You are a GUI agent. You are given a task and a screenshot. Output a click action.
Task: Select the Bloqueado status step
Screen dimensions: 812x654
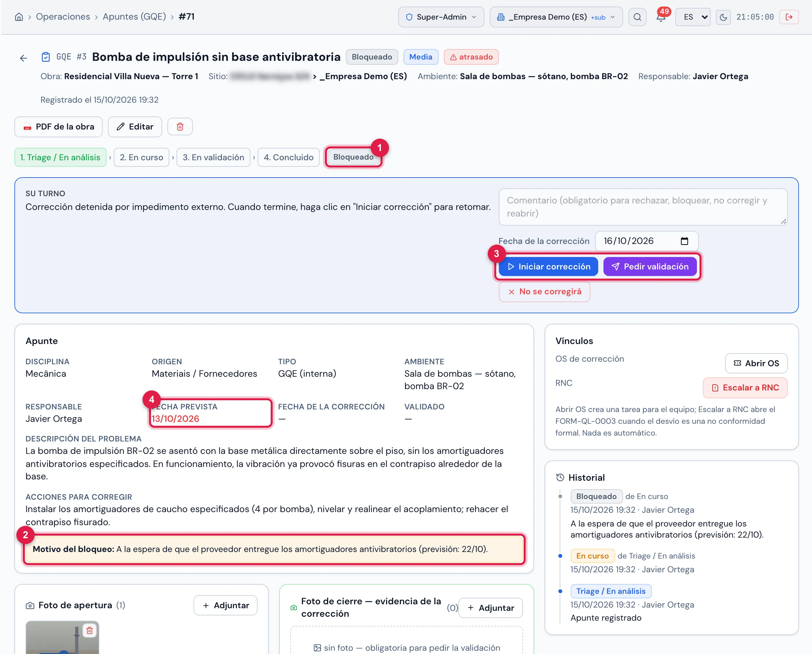tap(353, 157)
